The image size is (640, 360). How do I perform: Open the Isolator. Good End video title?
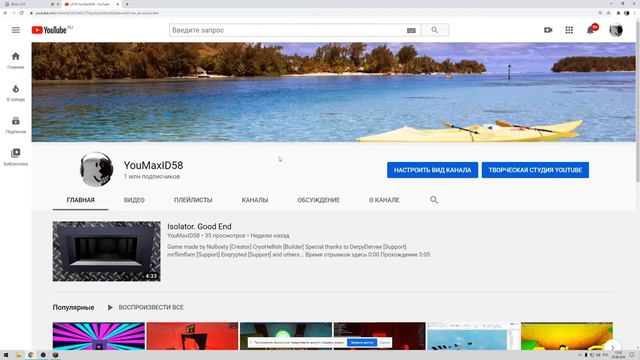click(x=199, y=227)
